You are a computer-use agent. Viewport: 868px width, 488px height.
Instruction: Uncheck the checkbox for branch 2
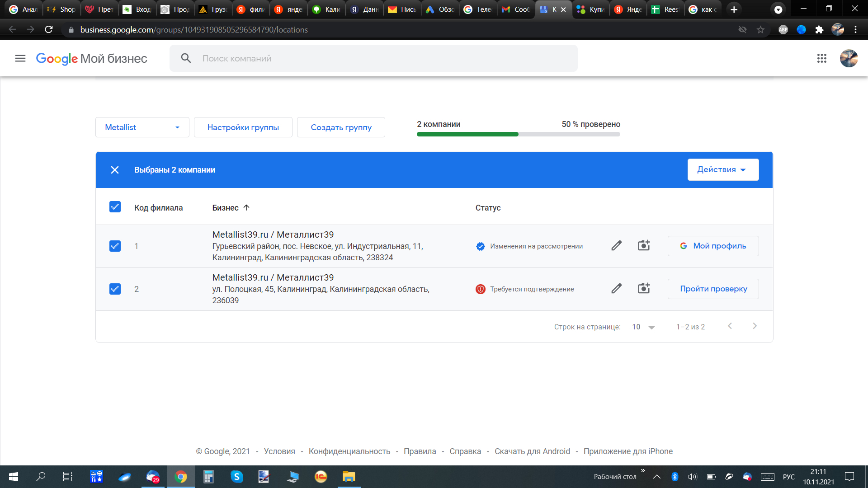[115, 289]
